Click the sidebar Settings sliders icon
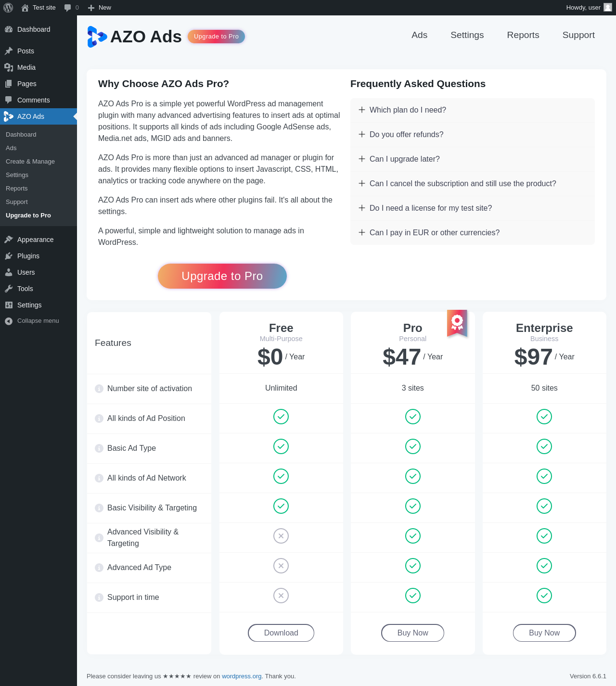Viewport: 616px width, 686px height. pos(9,305)
